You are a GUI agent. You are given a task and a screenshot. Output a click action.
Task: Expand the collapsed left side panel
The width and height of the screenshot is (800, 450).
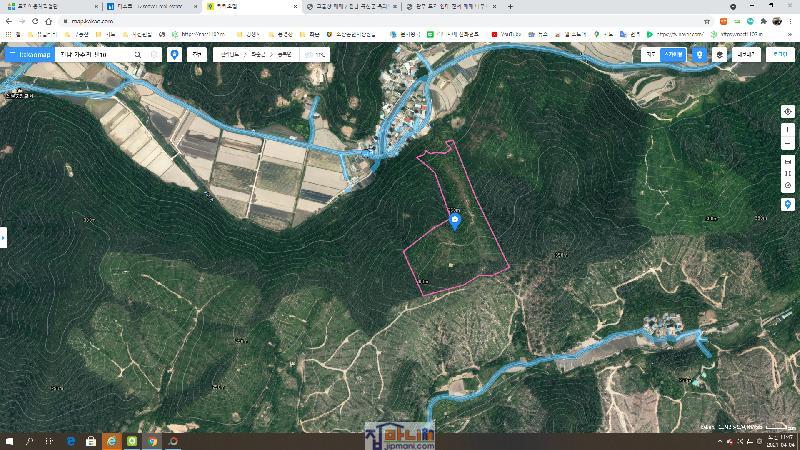pyautogui.click(x=3, y=237)
